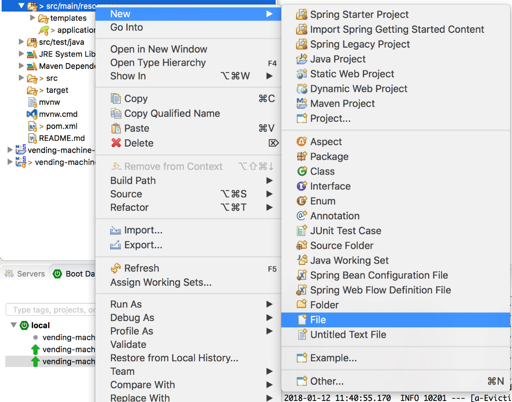Click the purple Interface icon
The image size is (512, 402).
[x=302, y=186]
